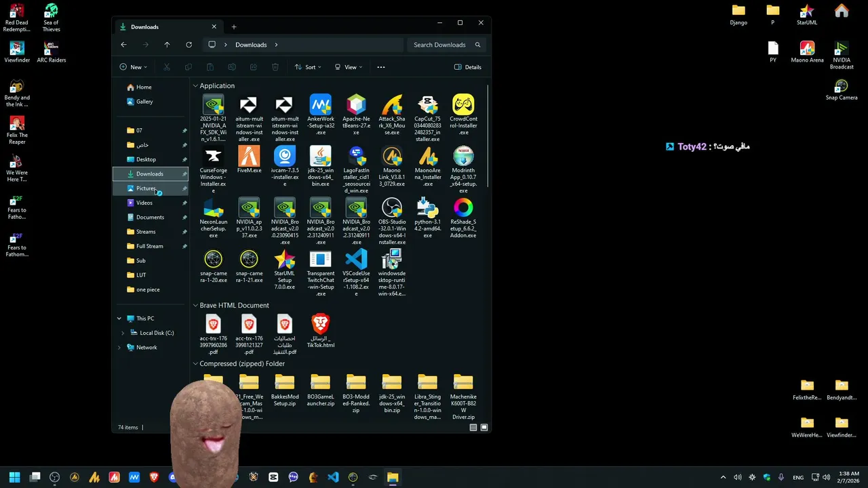Expand Network in navigation pane
This screenshot has width=868, height=488.
pos(119,348)
